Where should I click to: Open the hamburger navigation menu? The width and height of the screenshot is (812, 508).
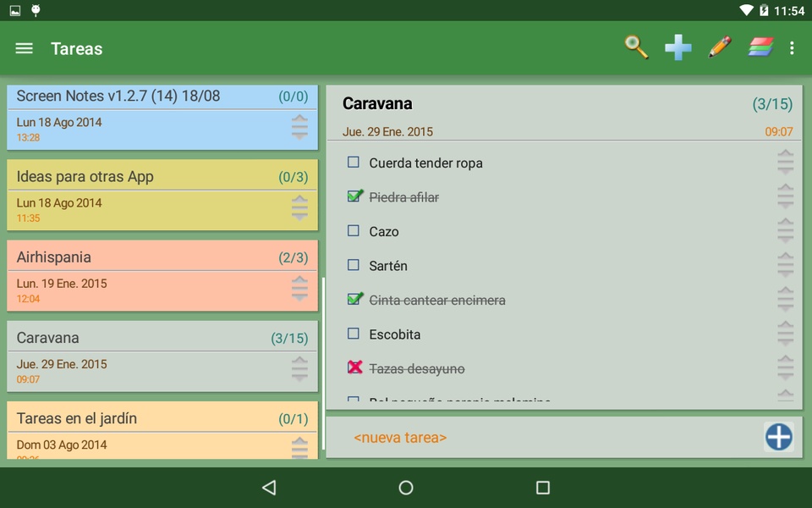click(24, 48)
